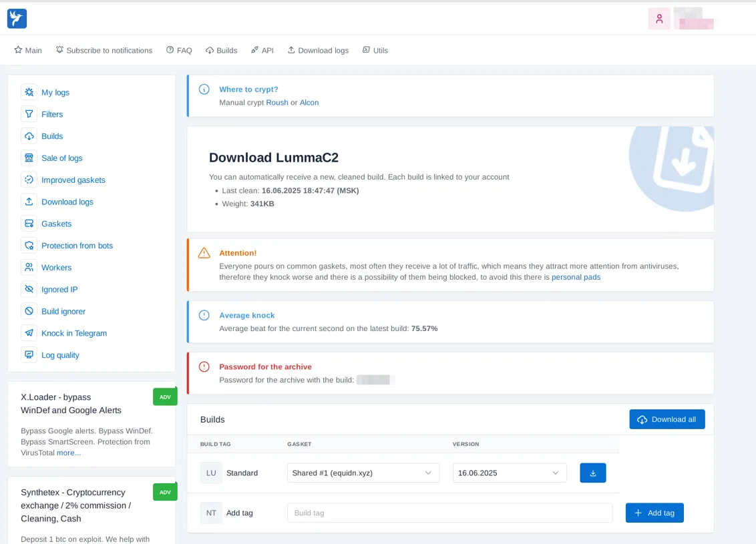
Task: Click the funnel icon for Filters in sidebar
Action: click(29, 114)
